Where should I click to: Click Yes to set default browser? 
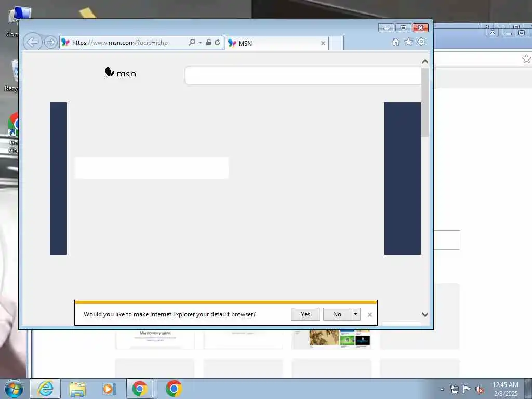305,314
